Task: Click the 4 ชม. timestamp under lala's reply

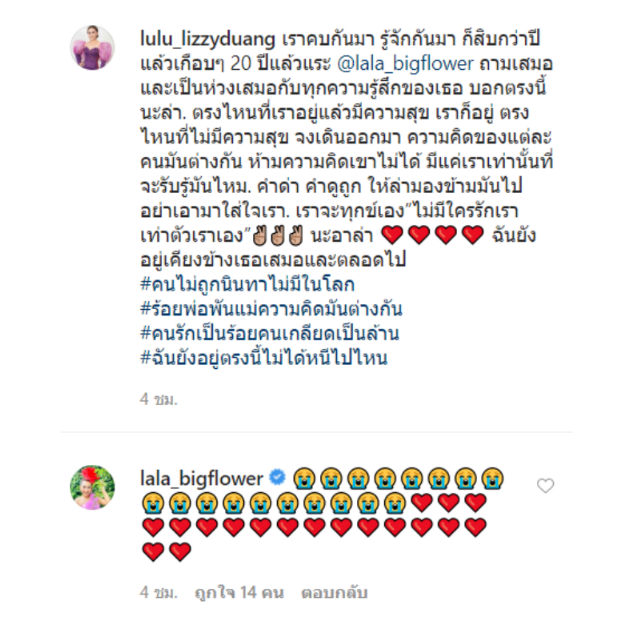Action: [x=159, y=593]
